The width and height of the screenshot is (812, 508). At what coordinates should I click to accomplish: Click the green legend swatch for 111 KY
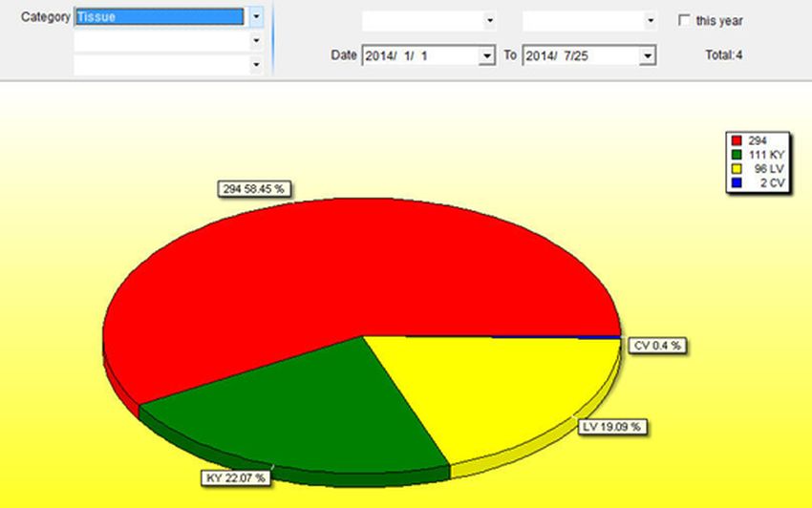(x=737, y=155)
